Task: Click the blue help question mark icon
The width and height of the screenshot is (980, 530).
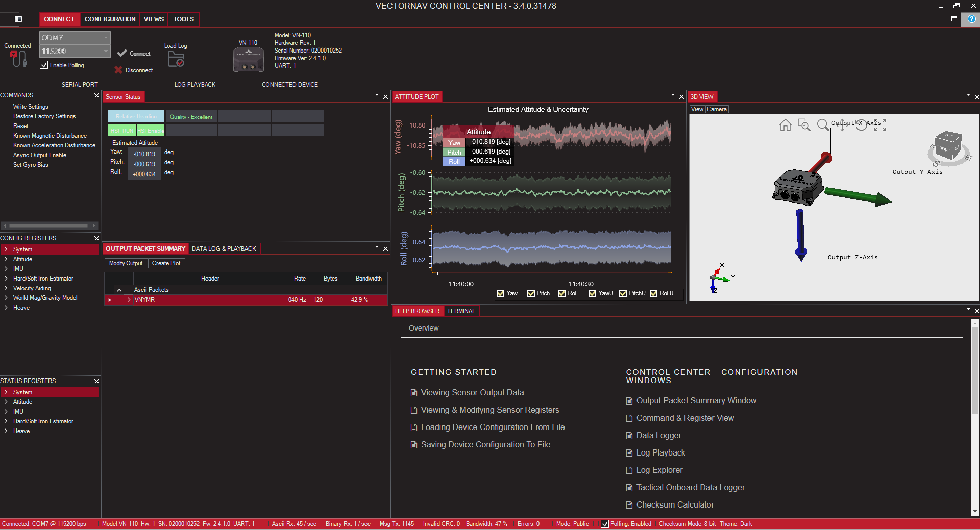Action: [x=971, y=19]
